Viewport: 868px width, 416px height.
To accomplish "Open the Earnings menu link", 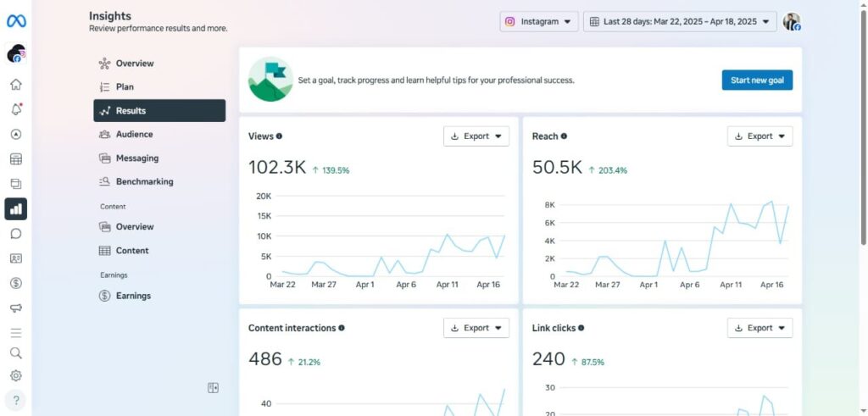I will coord(133,296).
